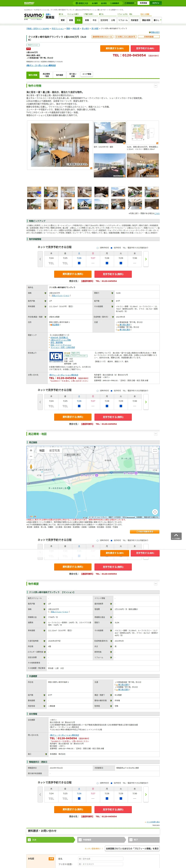Zoom in on the map

coord(31,450)
